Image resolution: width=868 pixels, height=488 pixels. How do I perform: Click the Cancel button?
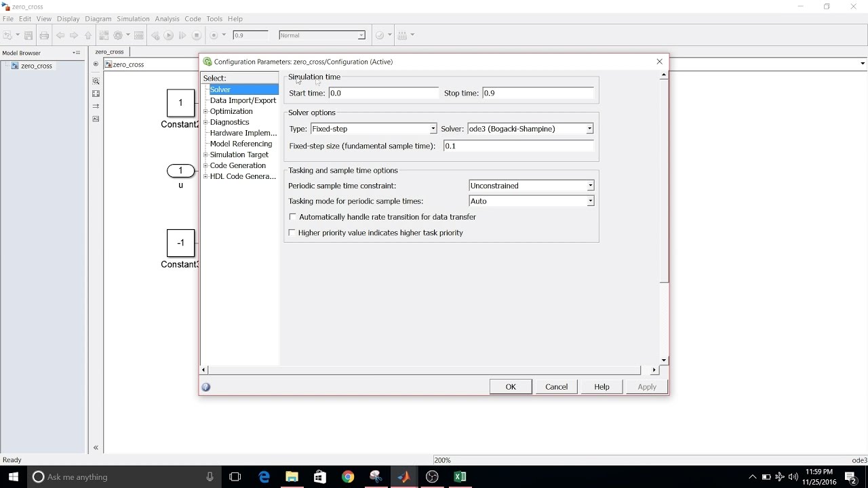point(556,387)
